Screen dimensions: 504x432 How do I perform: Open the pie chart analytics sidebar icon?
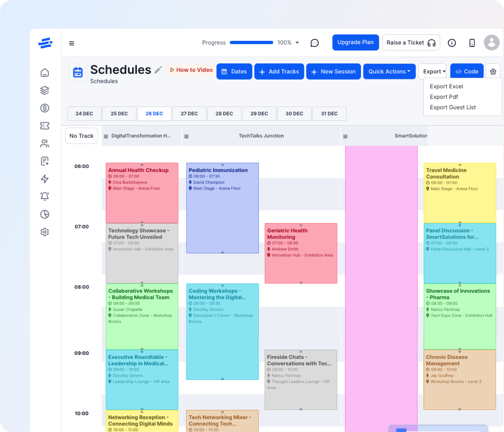45,214
